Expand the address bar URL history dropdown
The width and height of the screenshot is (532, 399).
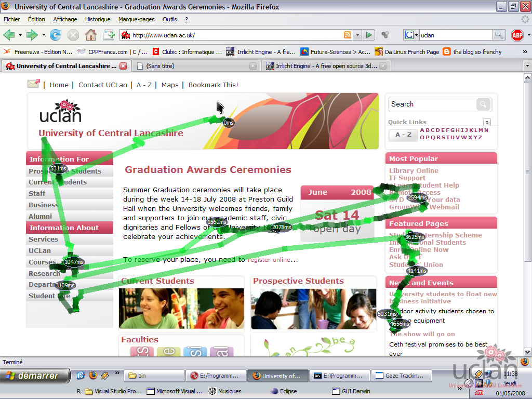pyautogui.click(x=357, y=35)
